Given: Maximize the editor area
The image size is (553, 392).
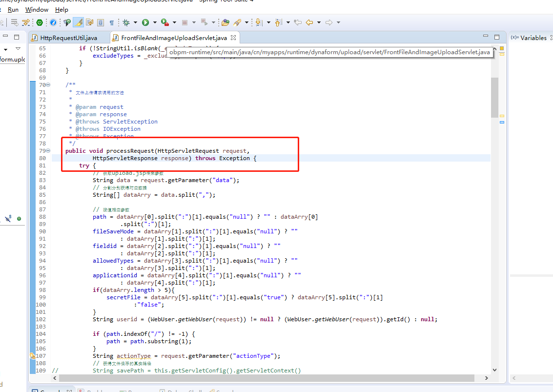Looking at the screenshot, I should (x=497, y=37).
